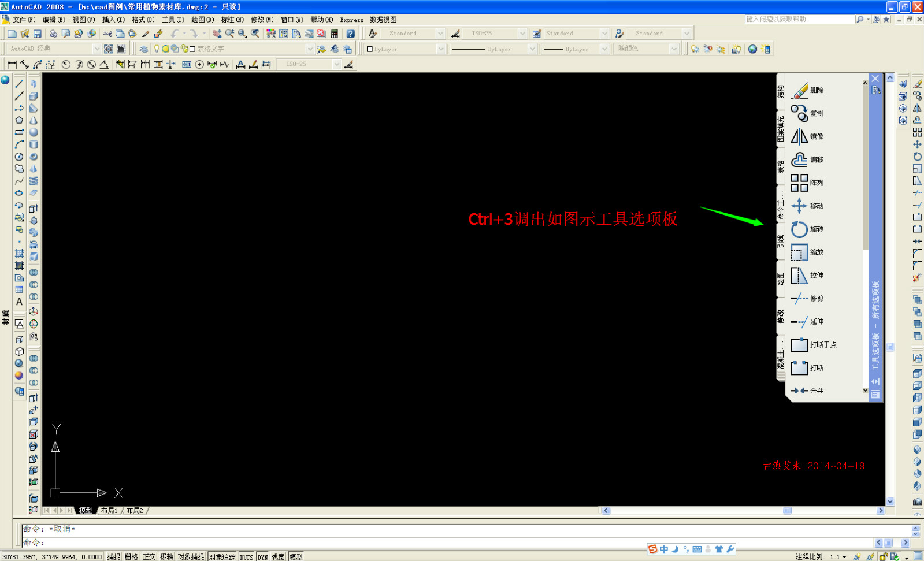Toggle 极轴 (Polar) in the status bar
Screen dimensions: 924x561
(167, 557)
